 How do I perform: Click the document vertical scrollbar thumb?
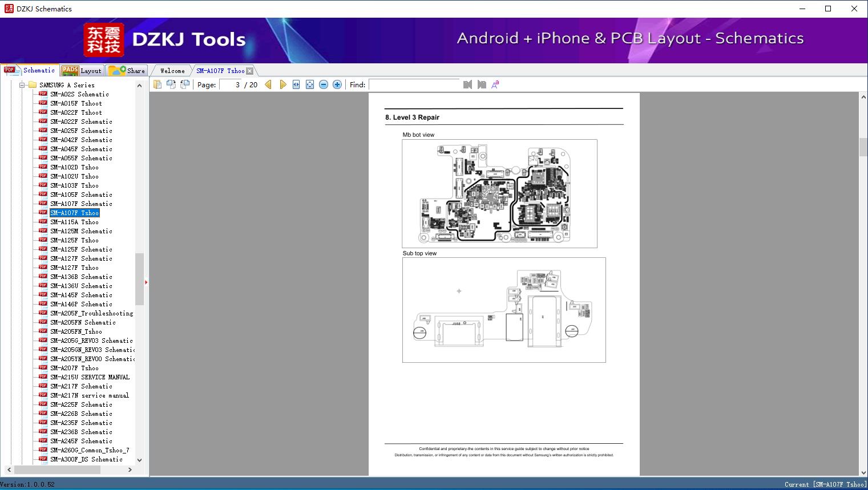[863, 147]
